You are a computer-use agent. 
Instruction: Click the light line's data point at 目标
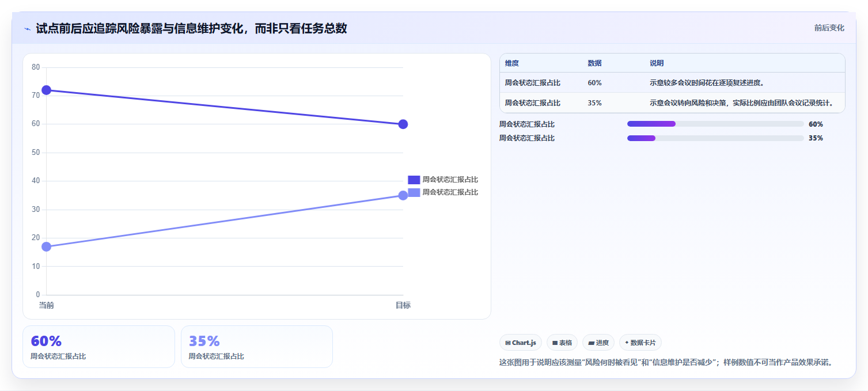tap(403, 195)
